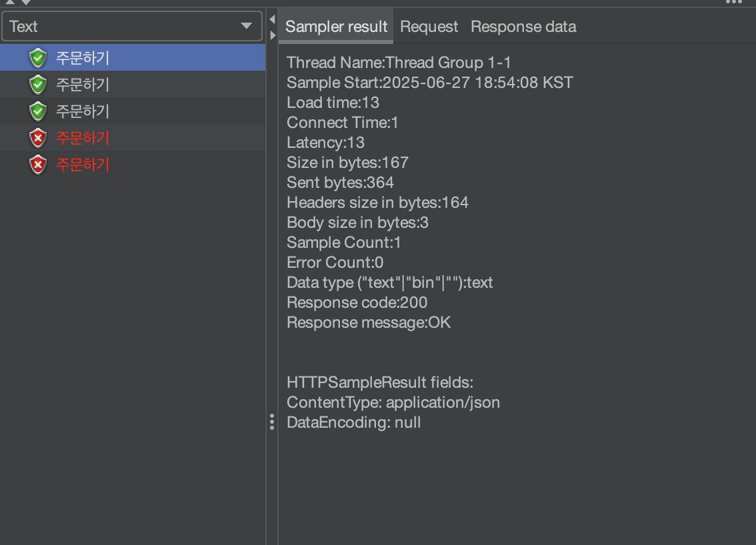Click the three-dot icon in the top-right corner
756x545 pixels.
[733, 2]
